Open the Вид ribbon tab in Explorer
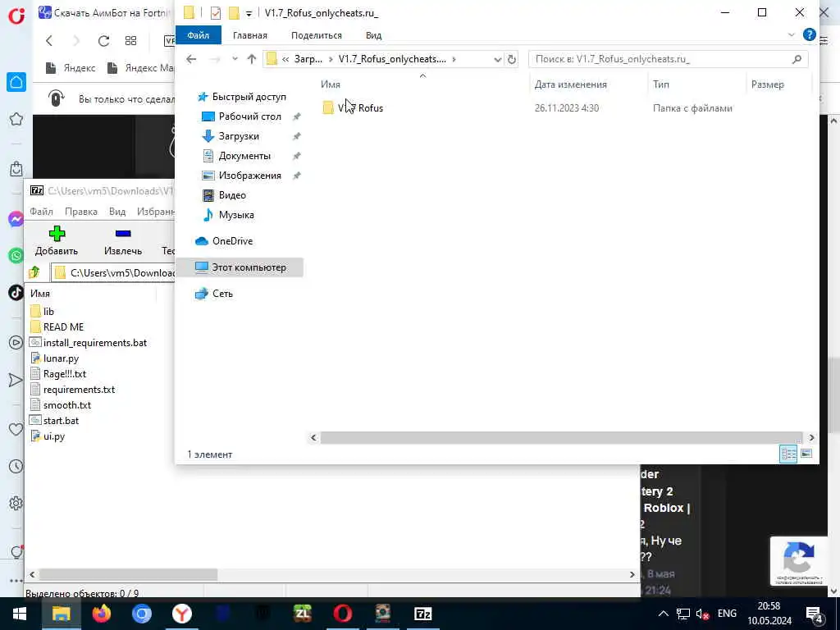 point(373,35)
